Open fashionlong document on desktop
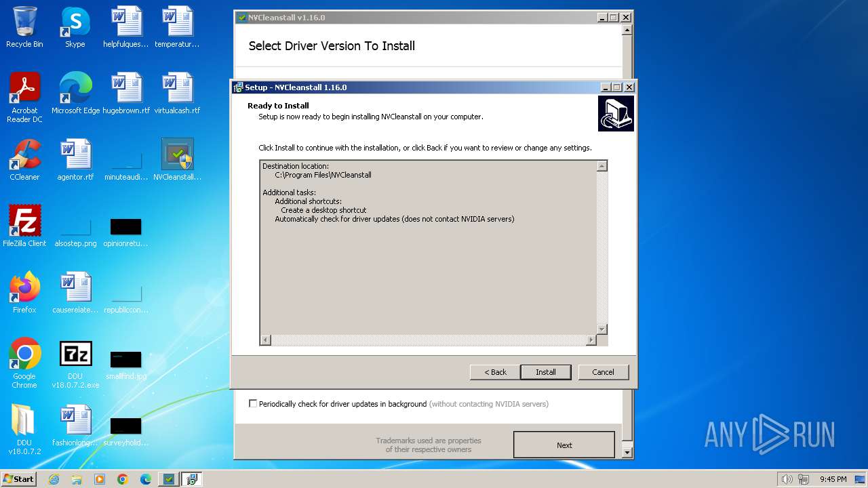The height and width of the screenshot is (488, 868). coord(75,426)
